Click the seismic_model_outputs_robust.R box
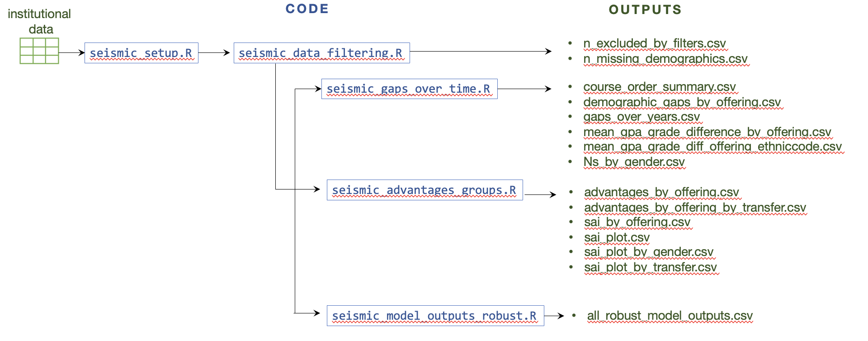Image resolution: width=868 pixels, height=341 pixels. point(435,316)
